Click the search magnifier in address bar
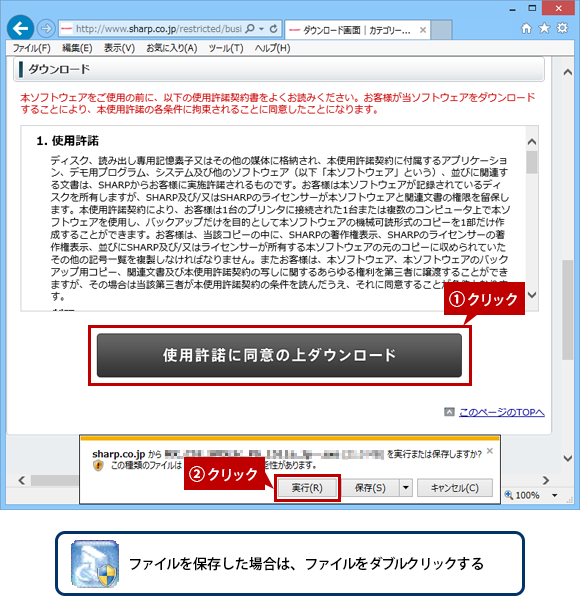Image resolution: width=580 pixels, height=600 pixels. (x=250, y=29)
